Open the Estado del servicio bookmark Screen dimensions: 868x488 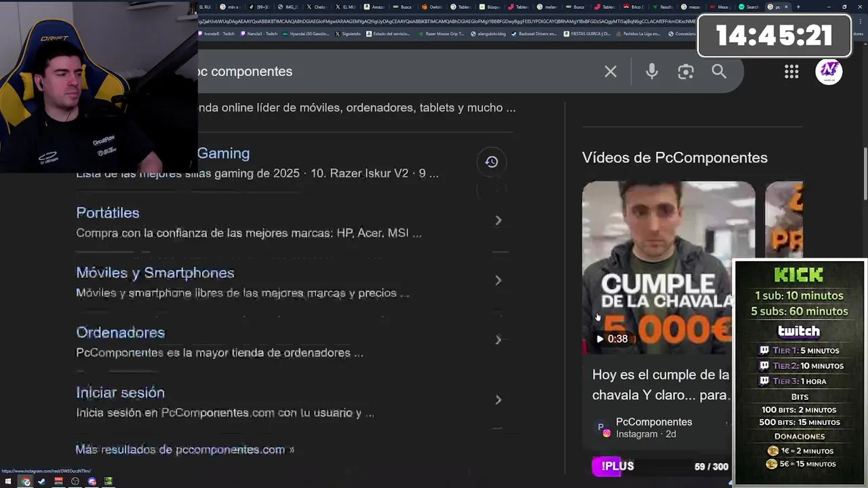(389, 33)
